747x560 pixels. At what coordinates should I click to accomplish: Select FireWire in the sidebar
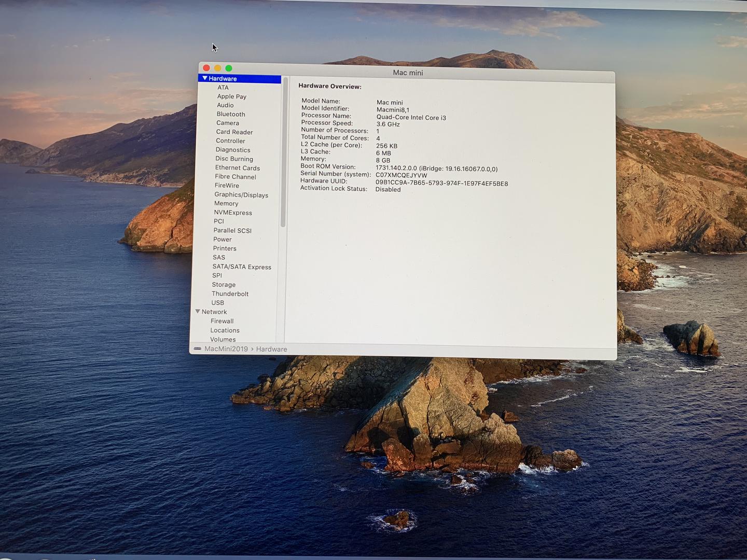(227, 186)
